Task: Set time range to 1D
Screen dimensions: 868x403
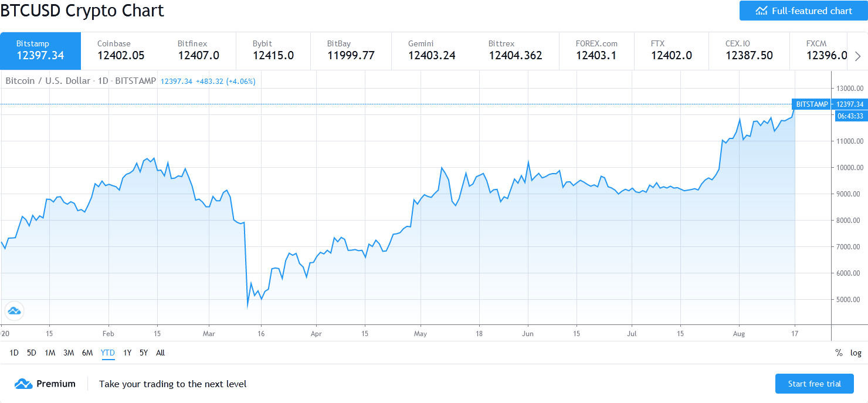Action: (14, 353)
